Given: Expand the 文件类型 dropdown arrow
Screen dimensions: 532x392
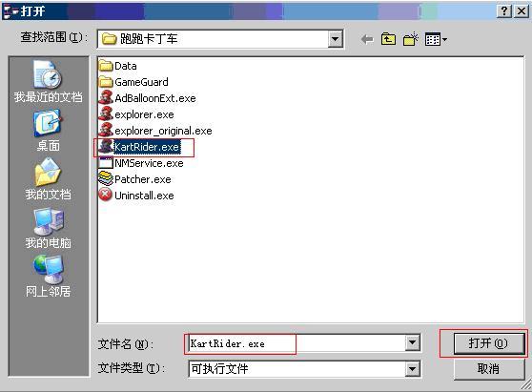Looking at the screenshot, I should [x=413, y=368].
